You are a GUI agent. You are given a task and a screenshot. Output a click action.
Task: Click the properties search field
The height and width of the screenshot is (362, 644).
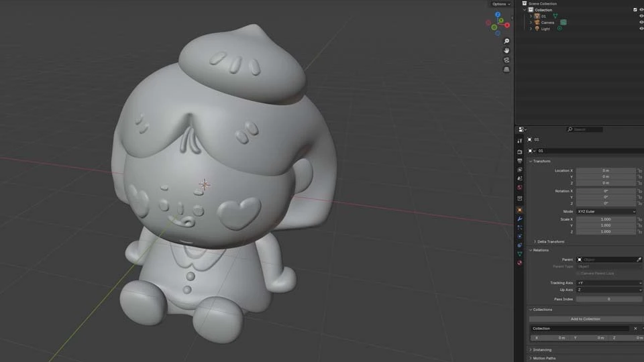[x=585, y=129]
